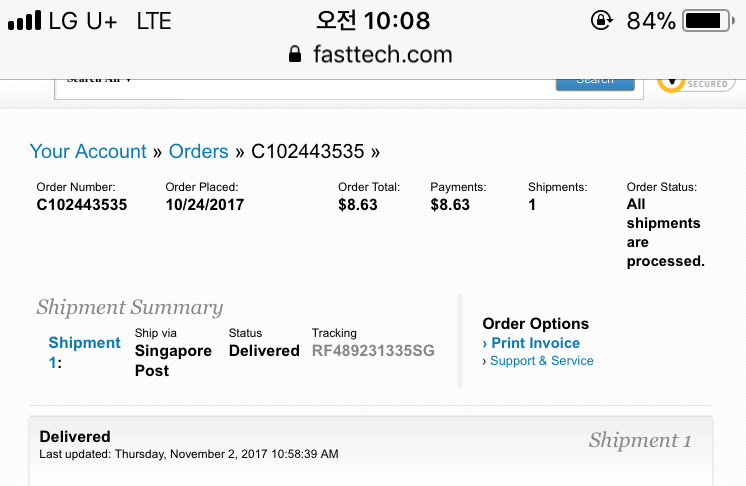The image size is (746, 486).
Task: Tap the cellular signal bars icon
Action: click(24, 21)
